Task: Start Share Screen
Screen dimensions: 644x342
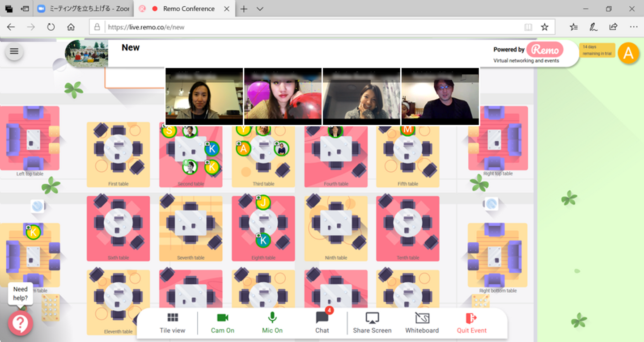Action: pos(372,324)
